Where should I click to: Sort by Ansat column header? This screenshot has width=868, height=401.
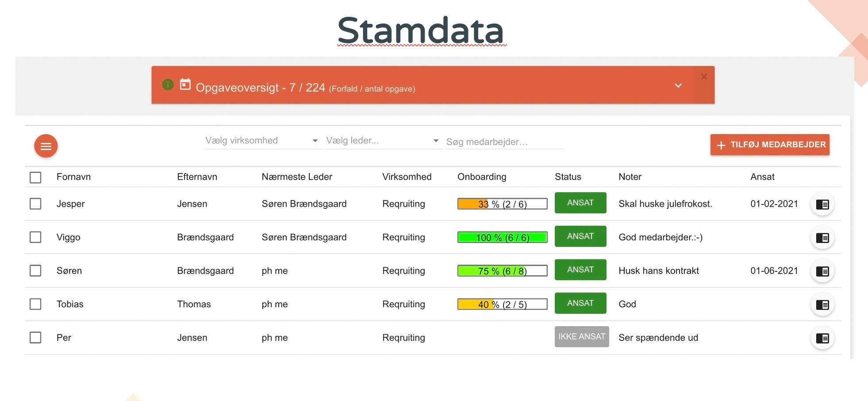pos(762,177)
